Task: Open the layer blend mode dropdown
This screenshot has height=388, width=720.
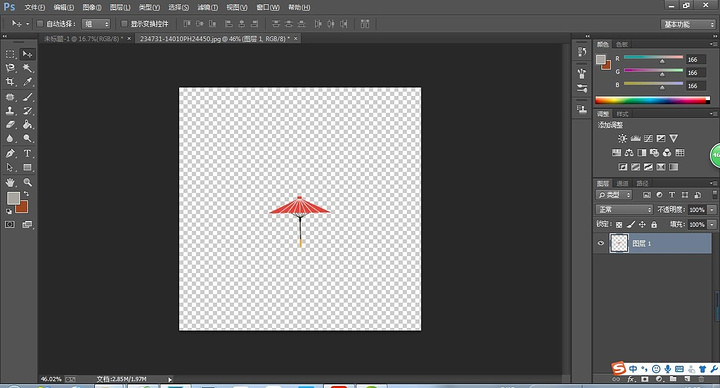Action: pos(624,209)
